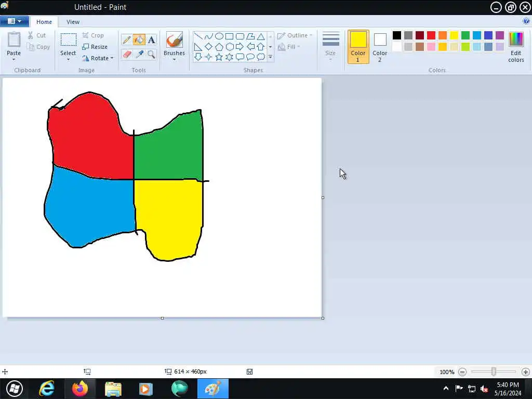Switch to the Home ribbon tab
This screenshot has width=532, height=399.
tap(44, 22)
